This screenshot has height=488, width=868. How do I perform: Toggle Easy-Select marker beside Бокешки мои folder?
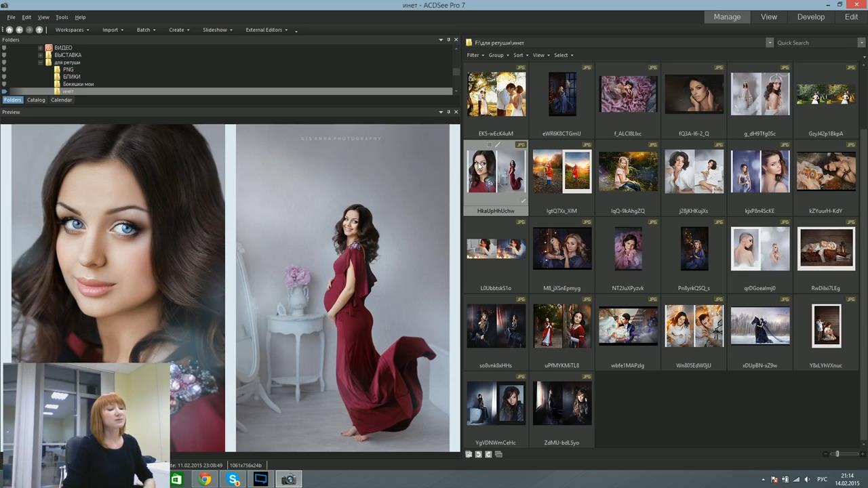pos(4,84)
